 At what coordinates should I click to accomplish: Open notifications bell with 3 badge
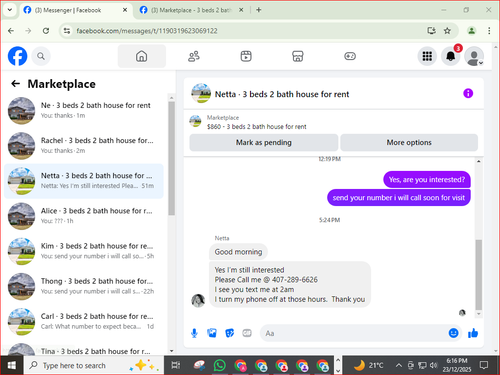point(451,56)
